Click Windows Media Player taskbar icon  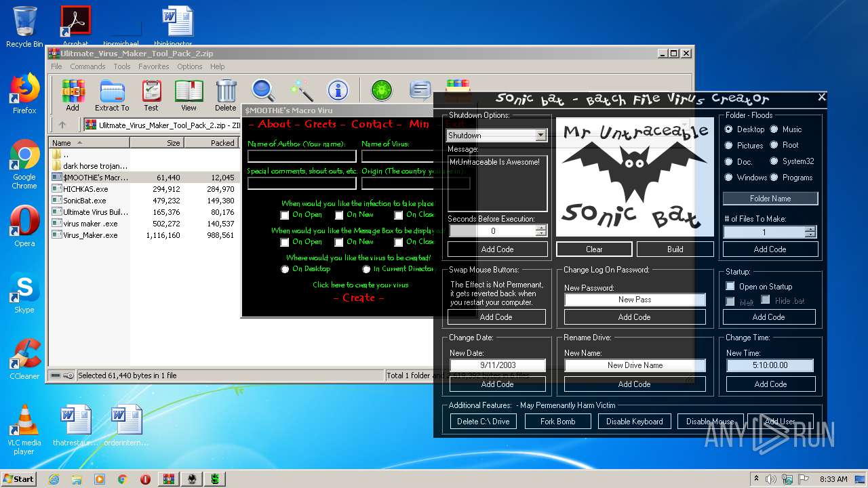[x=100, y=479]
